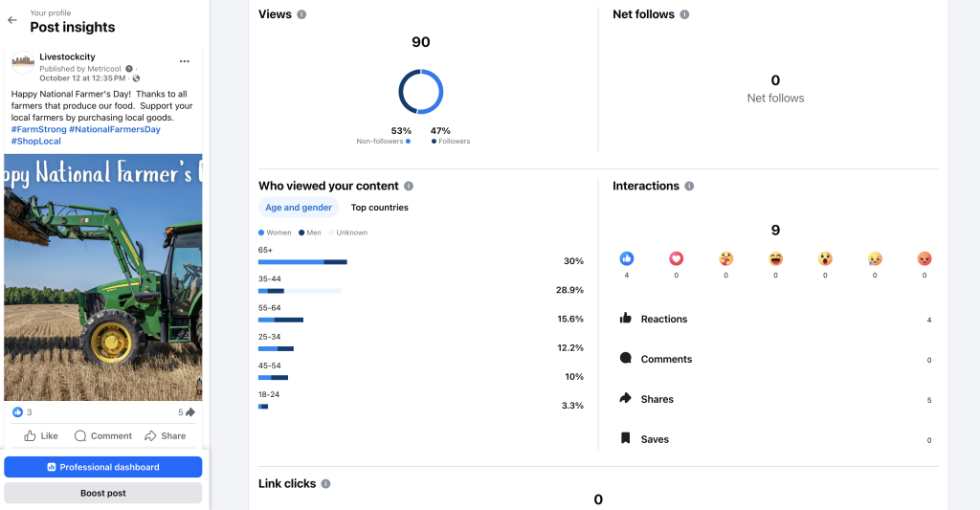Click the Wow reaction emoji icon

pyautogui.click(x=825, y=258)
